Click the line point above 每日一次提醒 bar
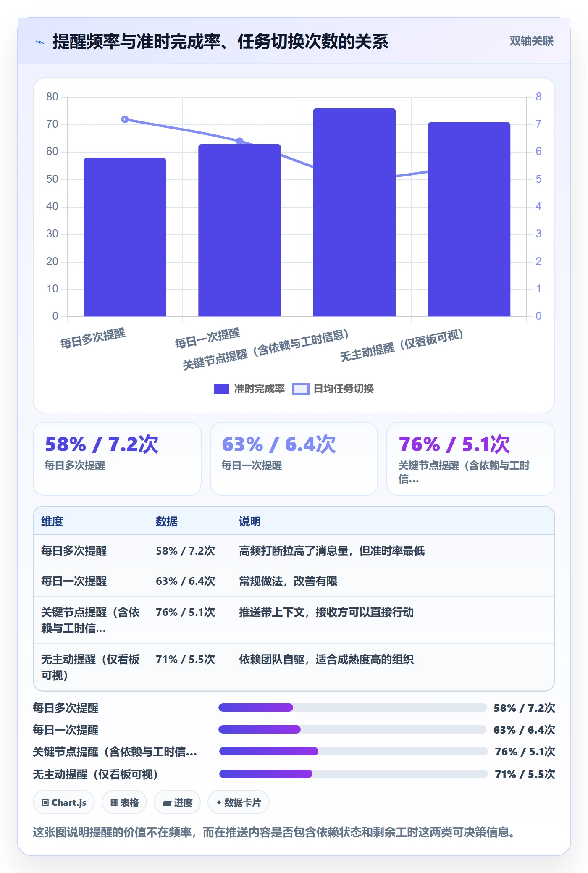The height and width of the screenshot is (873, 588). tap(239, 141)
